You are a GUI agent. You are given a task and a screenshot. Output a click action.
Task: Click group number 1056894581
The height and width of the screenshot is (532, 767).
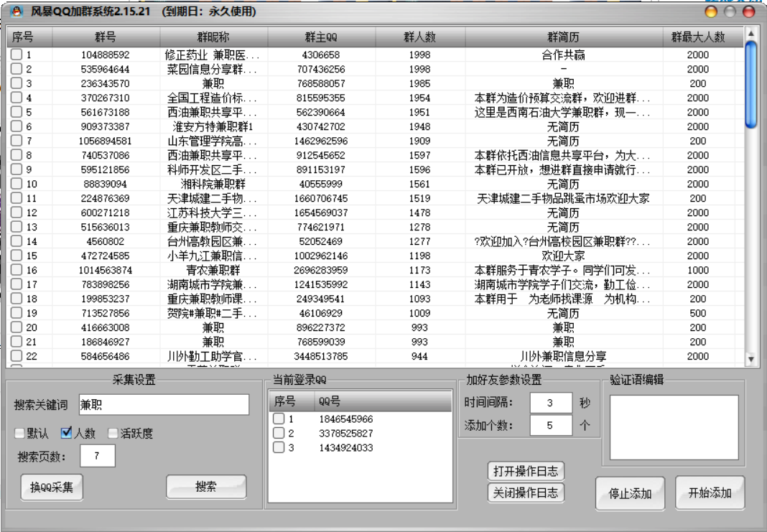click(105, 141)
